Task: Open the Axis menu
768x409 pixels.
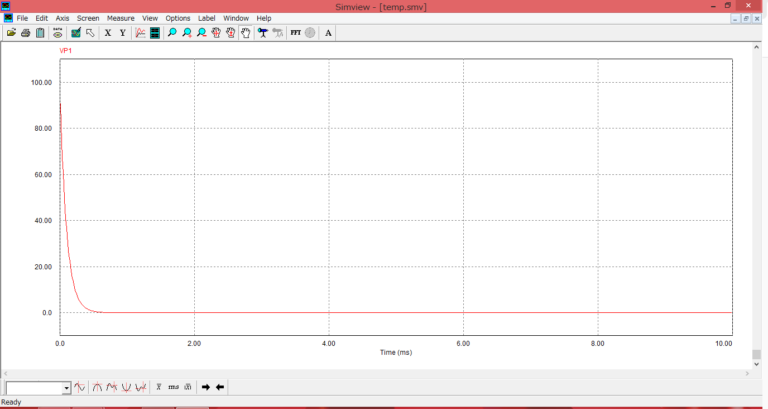Action: coord(63,18)
